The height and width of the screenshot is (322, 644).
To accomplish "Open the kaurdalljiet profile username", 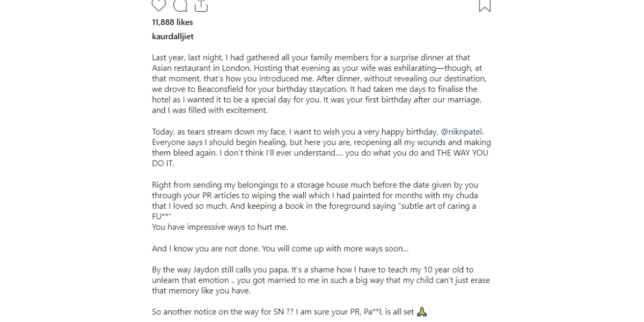I will 173,37.
